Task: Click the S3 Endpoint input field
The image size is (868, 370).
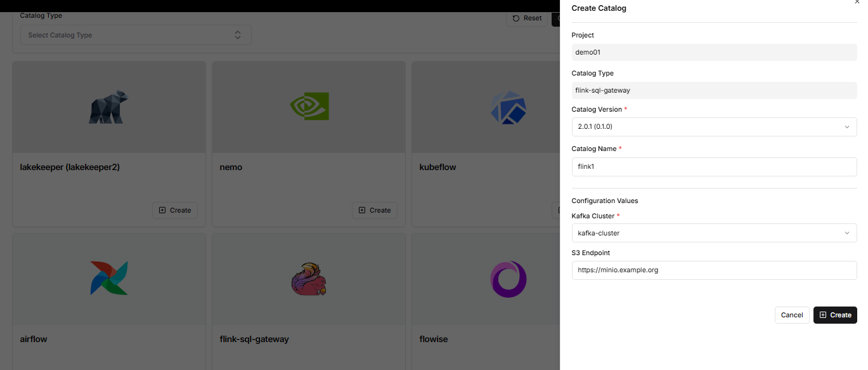Action: tap(714, 270)
